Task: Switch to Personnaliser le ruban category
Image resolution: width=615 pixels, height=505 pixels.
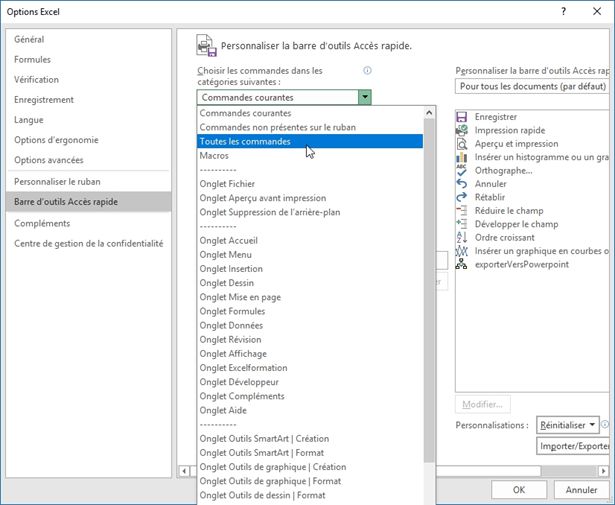Action: click(89, 182)
